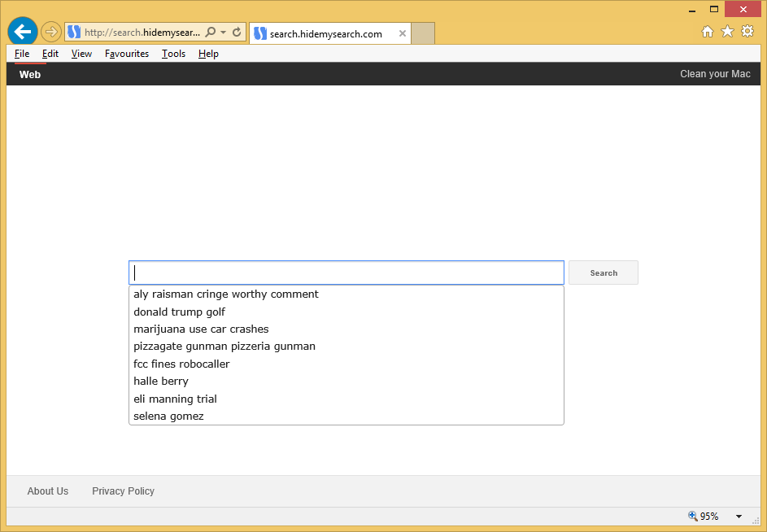
Task: Click the address bar magnifier search icon
Action: tap(211, 33)
